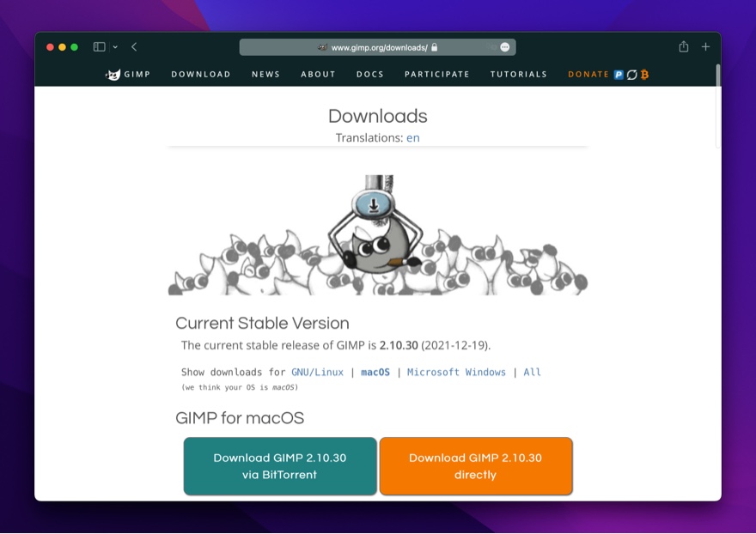Download GIMP 2.10.30 directly
This screenshot has width=756, height=534.
coord(476,466)
